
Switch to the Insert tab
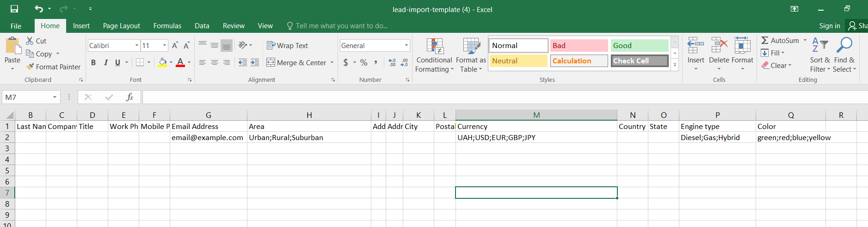click(x=81, y=26)
